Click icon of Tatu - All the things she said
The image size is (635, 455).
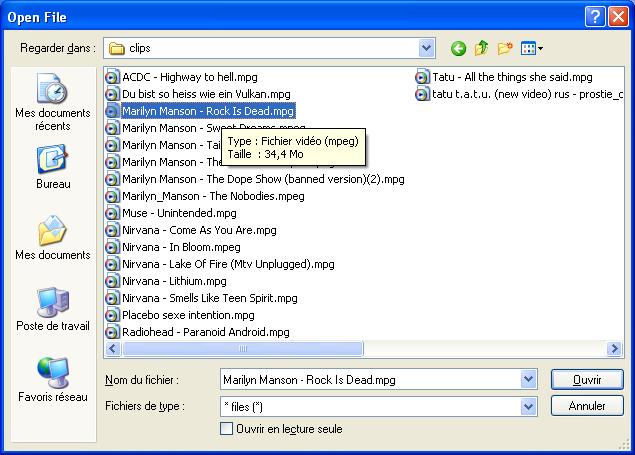[422, 77]
